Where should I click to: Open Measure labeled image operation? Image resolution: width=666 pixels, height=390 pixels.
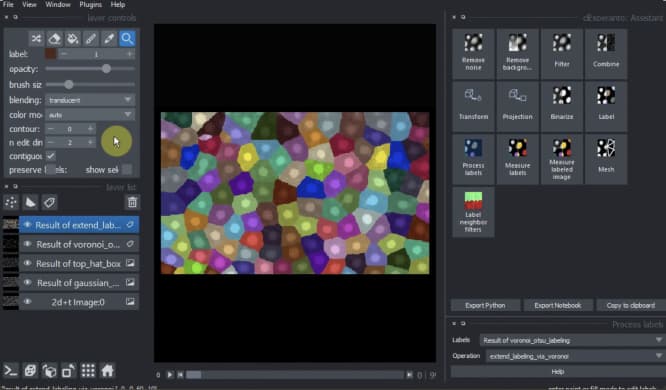(x=562, y=159)
